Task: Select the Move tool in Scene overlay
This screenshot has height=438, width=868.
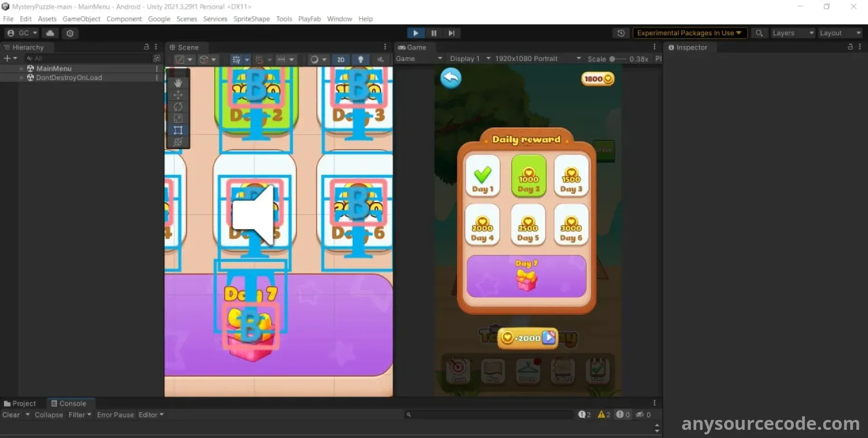Action: click(178, 95)
